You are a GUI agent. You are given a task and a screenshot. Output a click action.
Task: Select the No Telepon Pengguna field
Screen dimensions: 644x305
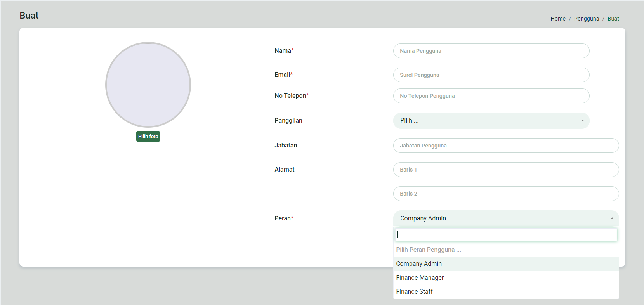(x=491, y=96)
